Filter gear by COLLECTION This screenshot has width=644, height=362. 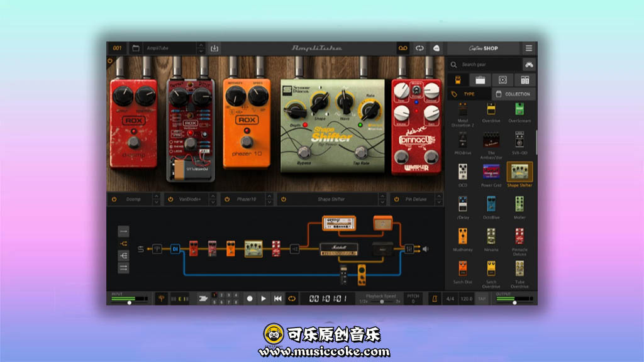(x=513, y=94)
